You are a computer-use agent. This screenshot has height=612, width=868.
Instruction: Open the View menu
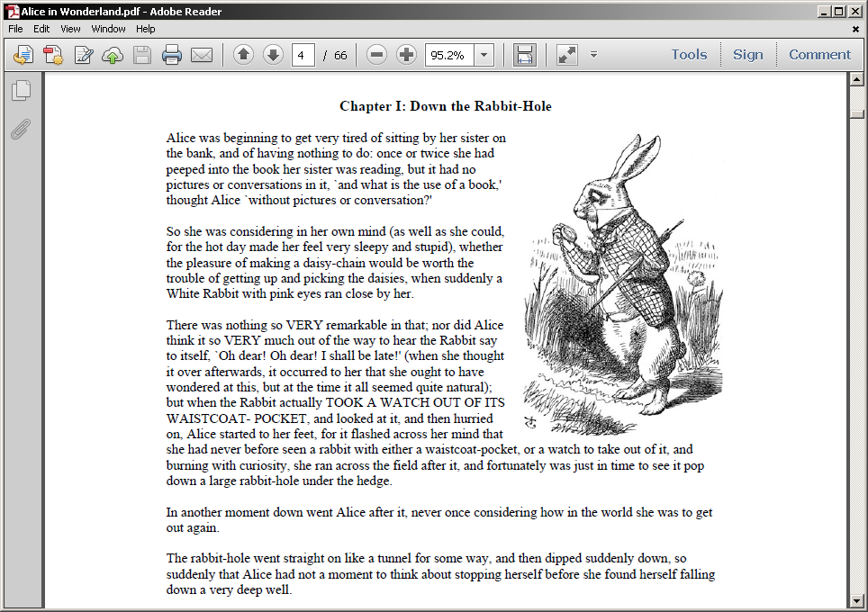(70, 29)
